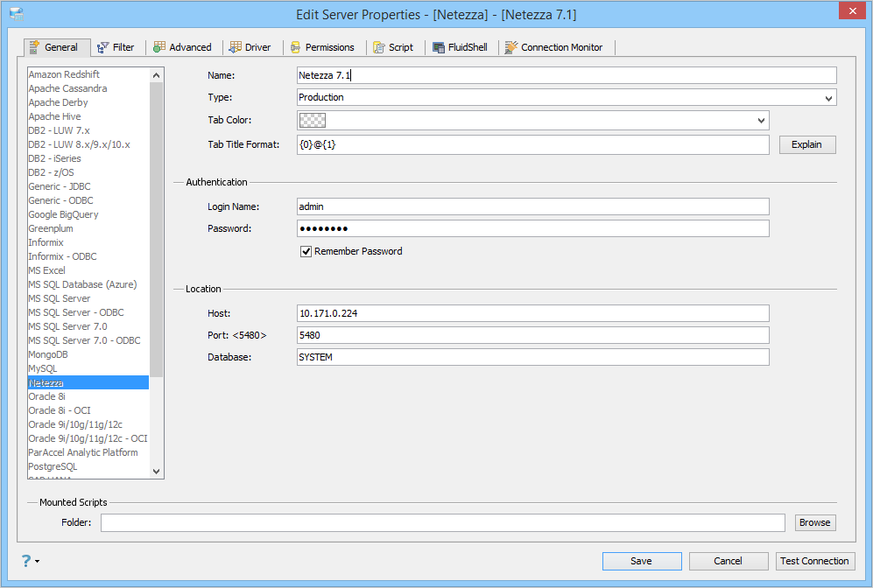Click the Browse button for Mounted Scripts

pyautogui.click(x=814, y=523)
